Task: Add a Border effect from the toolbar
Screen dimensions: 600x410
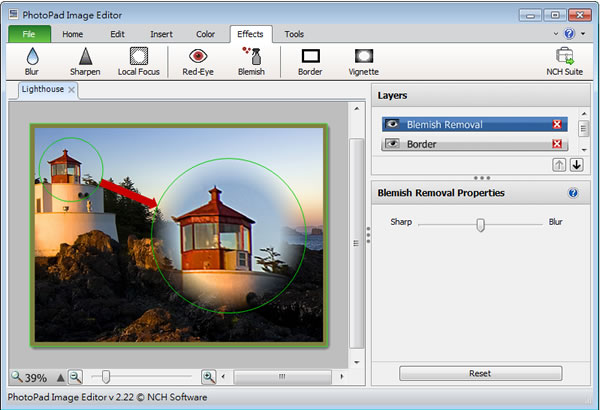Action: 310,60
